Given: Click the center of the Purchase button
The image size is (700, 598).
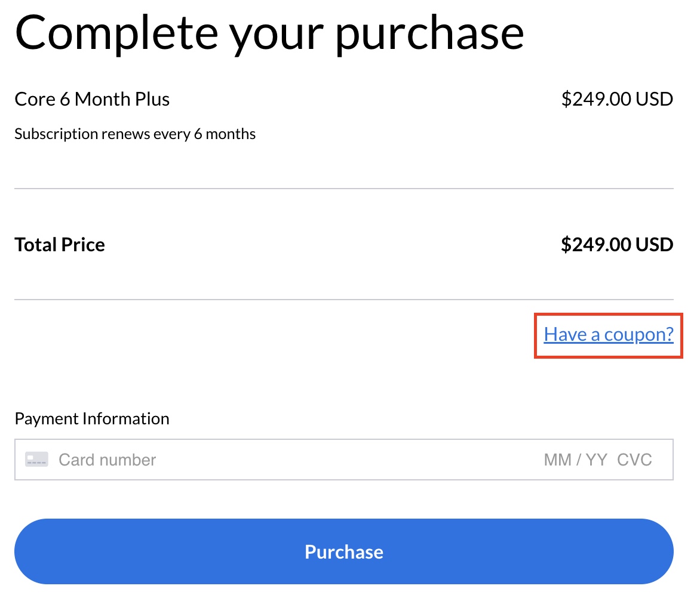Looking at the screenshot, I should (x=344, y=551).
